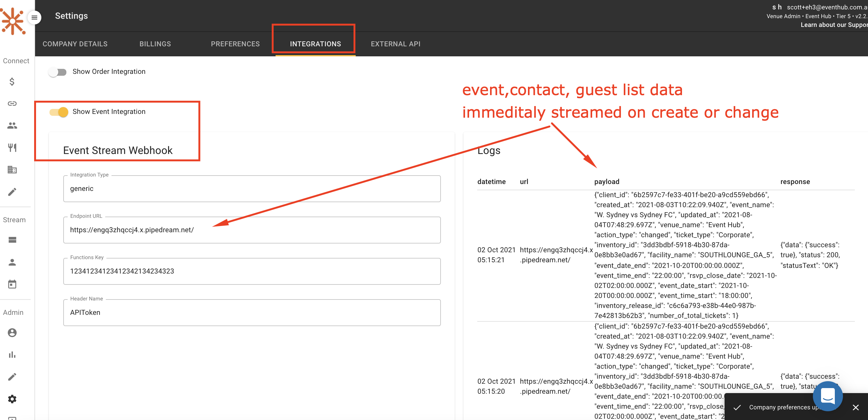This screenshot has height=420, width=868.
Task: Switch to External API tab
Action: pos(395,44)
